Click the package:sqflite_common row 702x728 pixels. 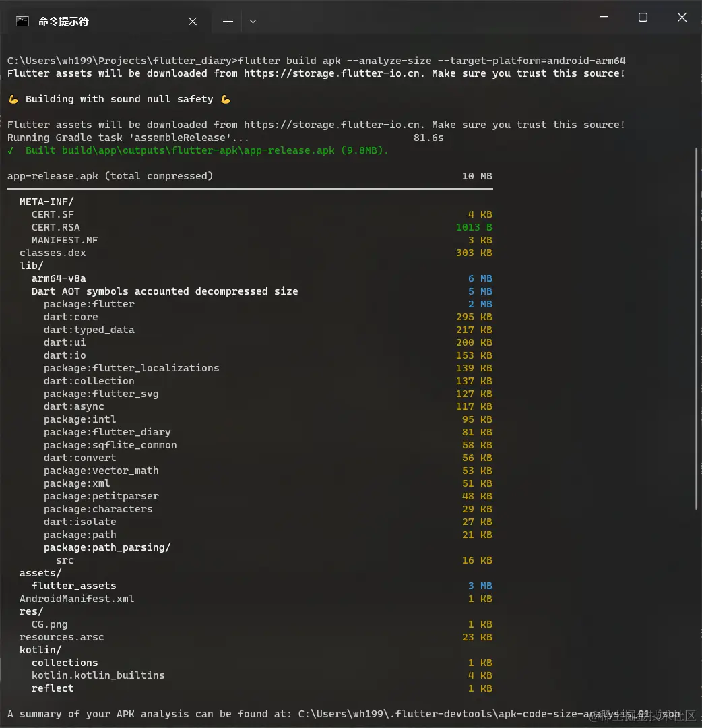pos(267,445)
